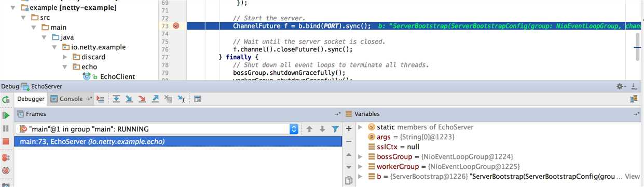Screen dimensions: 644x187
Task: Click Show Execution Point icon
Action: pos(101,99)
